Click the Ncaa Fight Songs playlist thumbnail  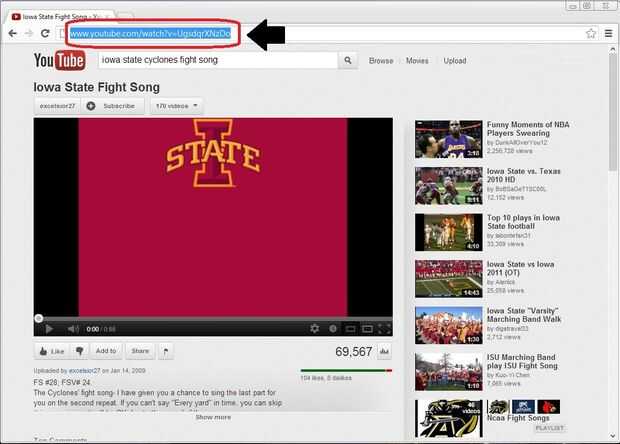pyautogui.click(x=449, y=418)
